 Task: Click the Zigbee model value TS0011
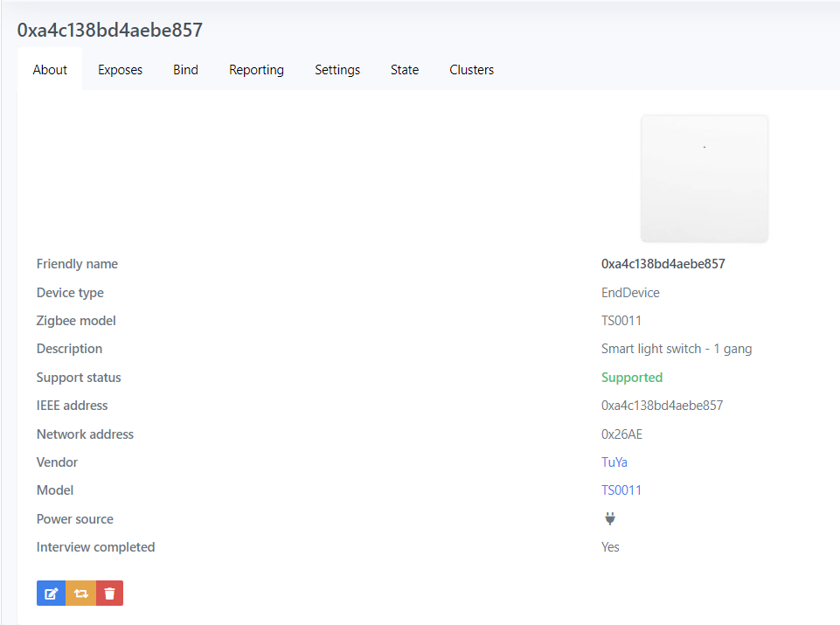pyautogui.click(x=621, y=320)
